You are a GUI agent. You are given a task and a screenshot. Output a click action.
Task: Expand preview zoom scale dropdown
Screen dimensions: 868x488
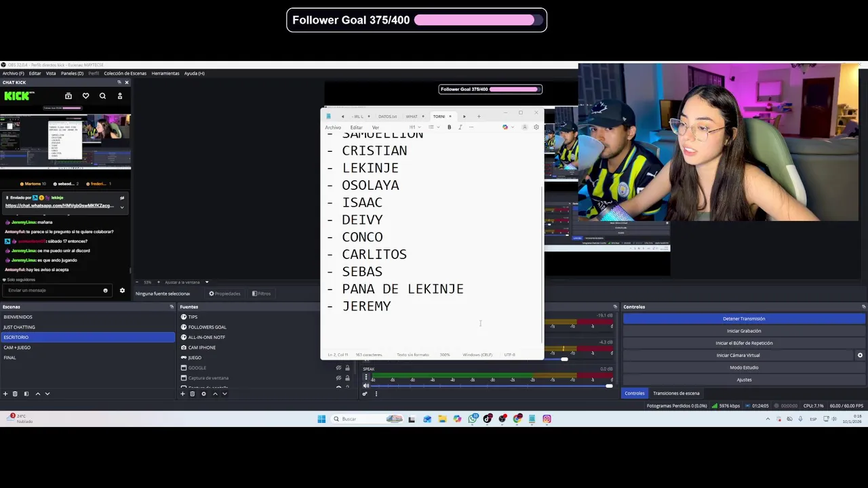(x=207, y=283)
